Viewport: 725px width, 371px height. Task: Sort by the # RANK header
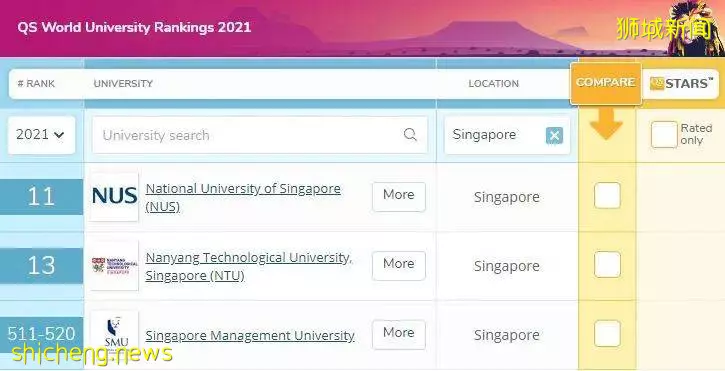coord(36,84)
